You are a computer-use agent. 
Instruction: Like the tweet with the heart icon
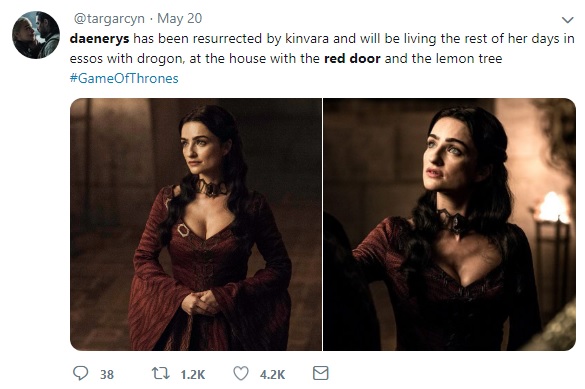pos(241,373)
